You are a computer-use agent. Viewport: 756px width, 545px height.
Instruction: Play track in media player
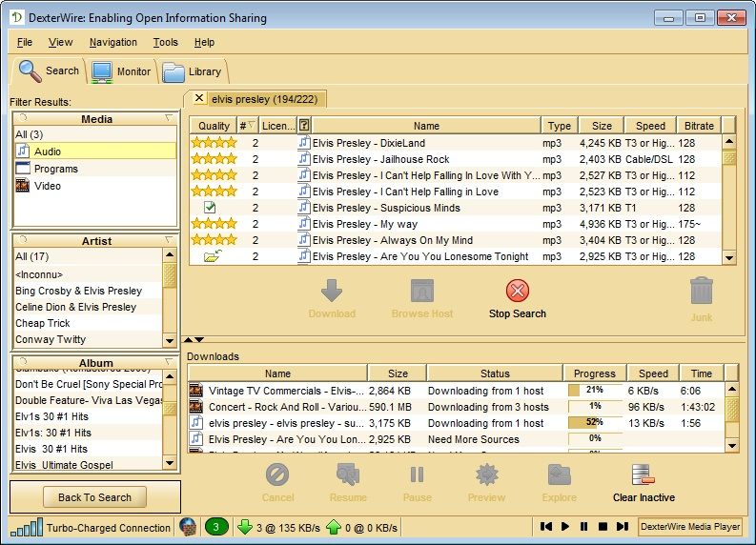(565, 527)
